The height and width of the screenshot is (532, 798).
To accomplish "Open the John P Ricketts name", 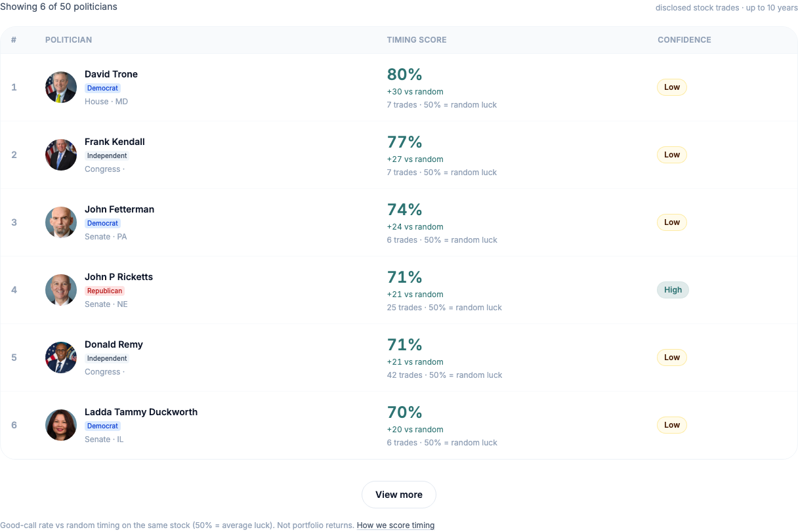I will tap(119, 277).
